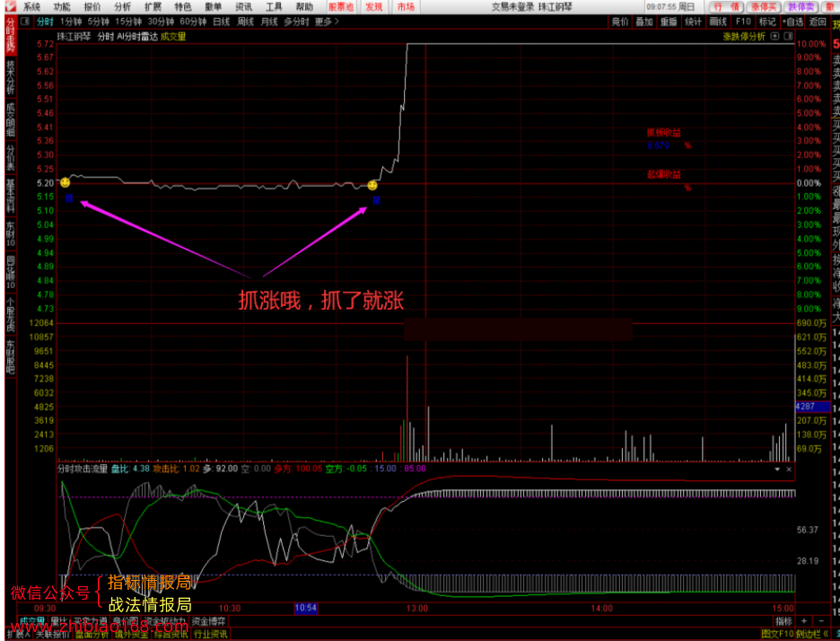This screenshot has height=641, width=840.
Task: Open the 行业资讯 bottom tab
Action: pos(211,635)
